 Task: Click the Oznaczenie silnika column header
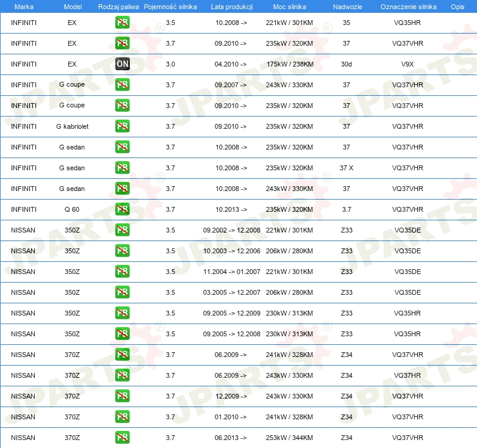[408, 7]
